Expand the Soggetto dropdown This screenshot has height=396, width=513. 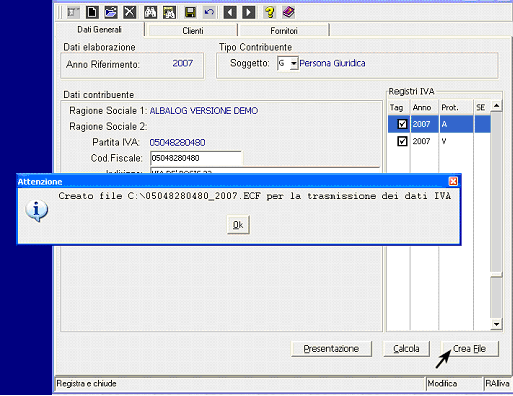(294, 63)
